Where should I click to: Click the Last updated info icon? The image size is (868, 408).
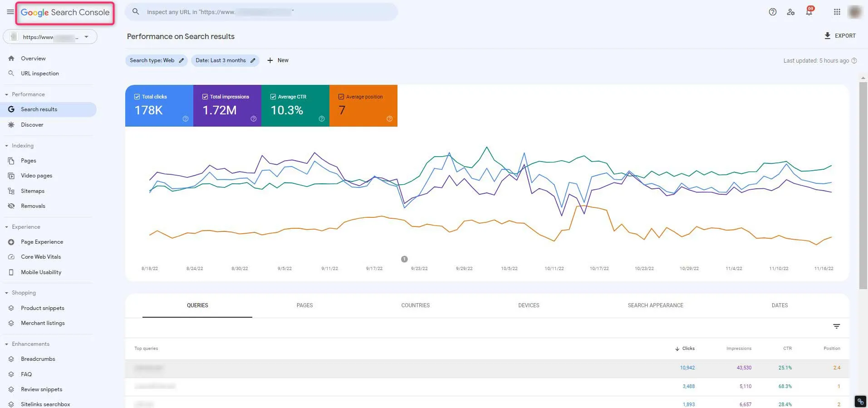(854, 61)
